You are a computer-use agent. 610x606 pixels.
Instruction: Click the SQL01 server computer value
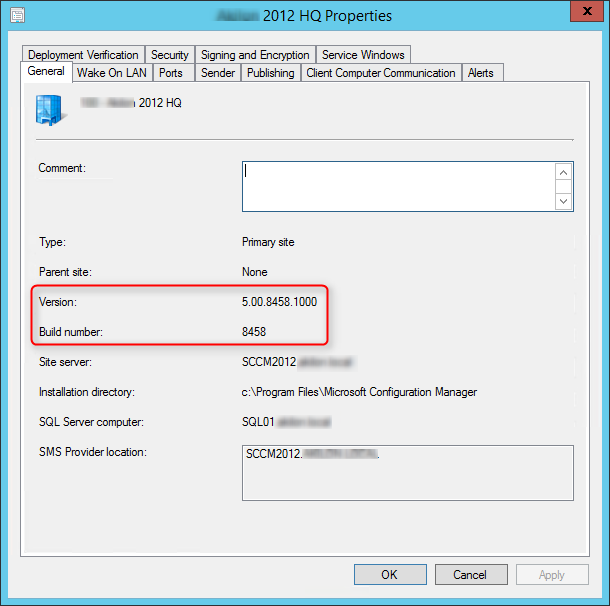(258, 422)
